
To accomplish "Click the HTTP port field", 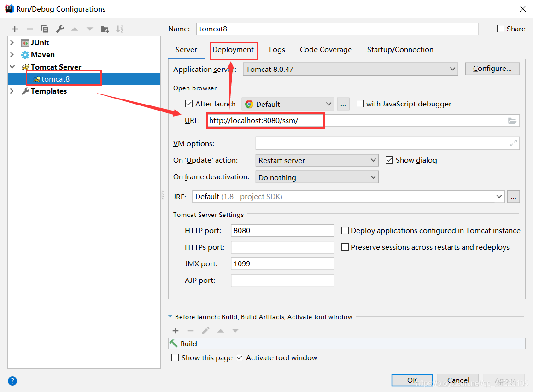I will 282,230.
